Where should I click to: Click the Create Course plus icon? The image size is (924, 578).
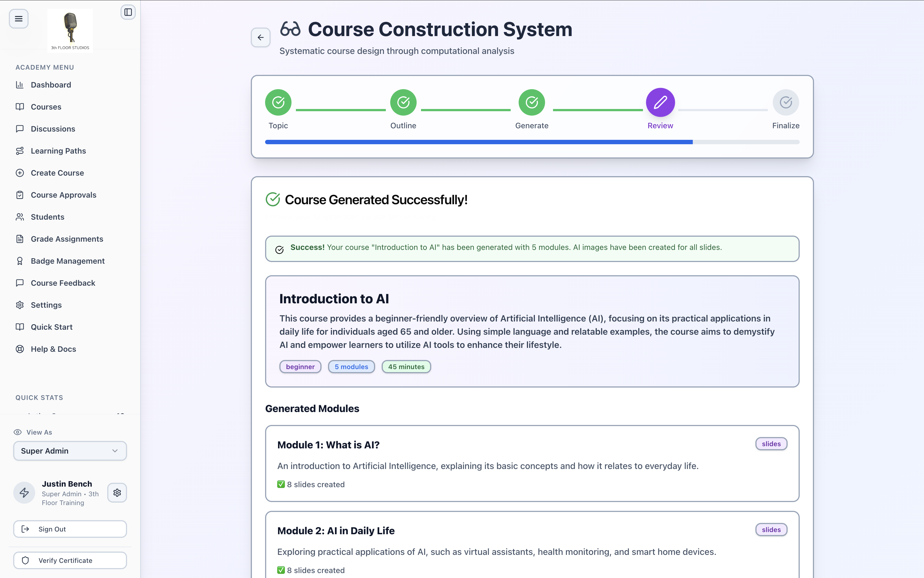coord(20,173)
